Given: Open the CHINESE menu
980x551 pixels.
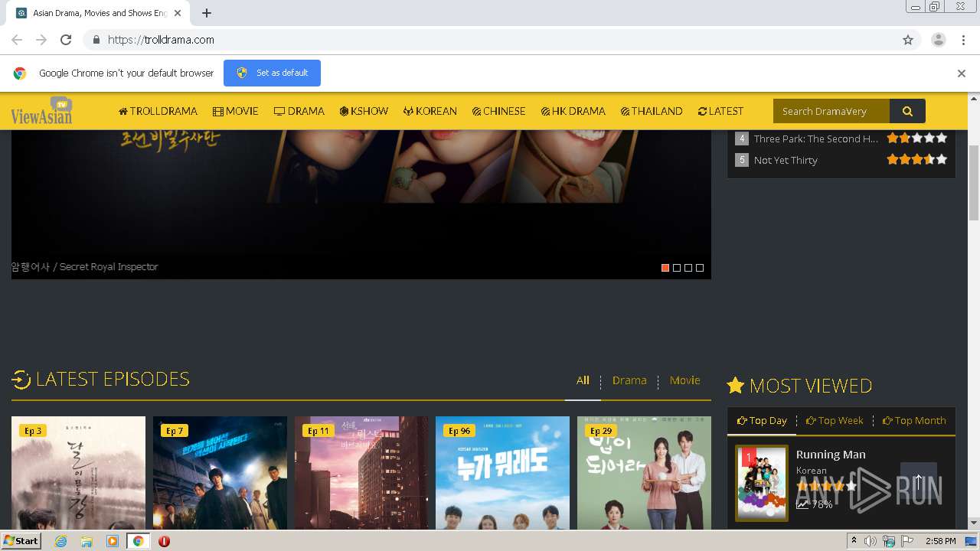Looking at the screenshot, I should coord(499,111).
